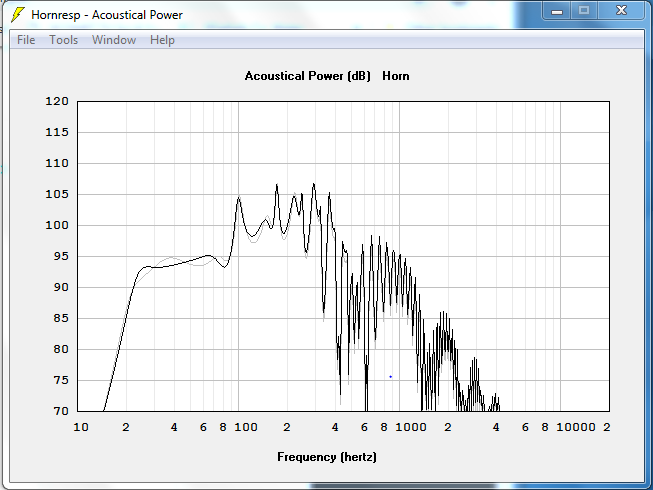Click the Hornresp lightning bolt icon
Image resolution: width=653 pixels, height=490 pixels.
click(17, 15)
